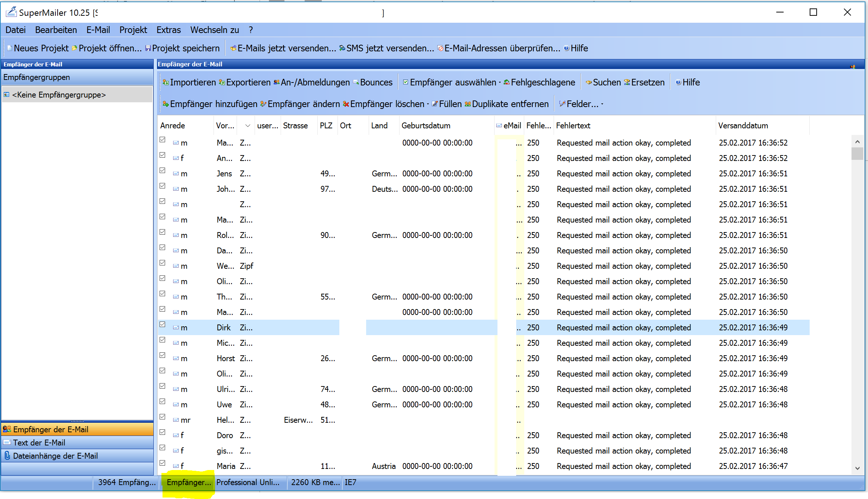This screenshot has width=868, height=499.
Task: Click the Importieren icon
Action: pyautogui.click(x=166, y=82)
